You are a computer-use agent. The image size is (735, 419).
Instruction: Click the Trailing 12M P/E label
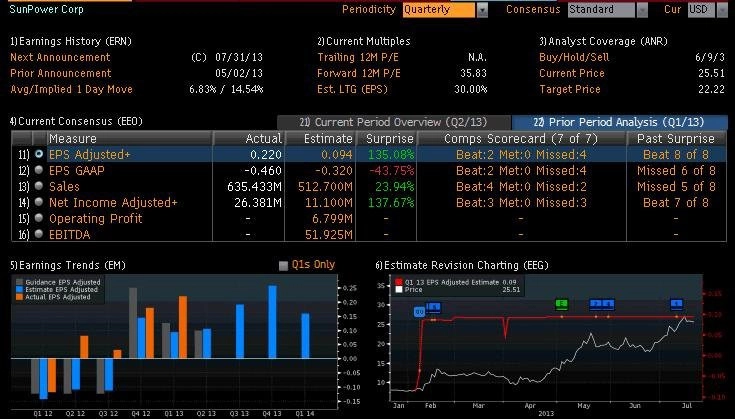click(359, 57)
